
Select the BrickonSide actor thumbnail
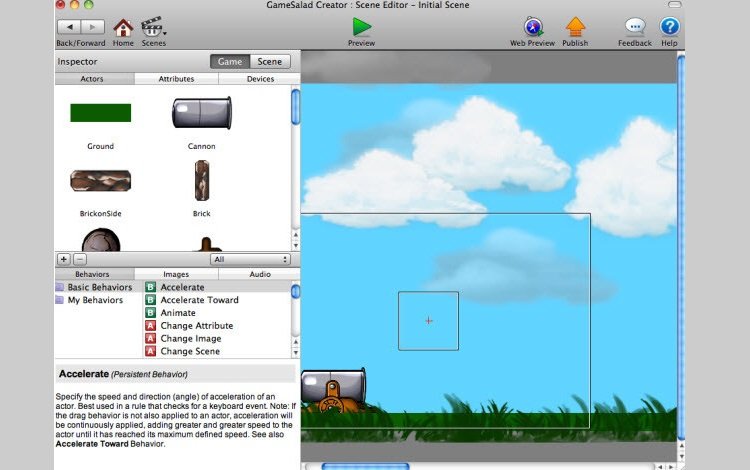100,181
